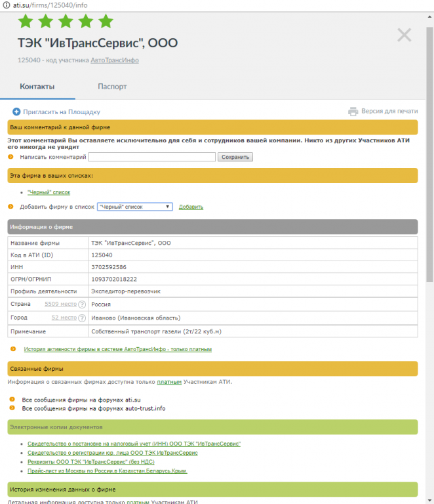The height and width of the screenshot is (504, 434).
Task: Click orange bullet beside История активности фирмы
Action: tap(13, 348)
